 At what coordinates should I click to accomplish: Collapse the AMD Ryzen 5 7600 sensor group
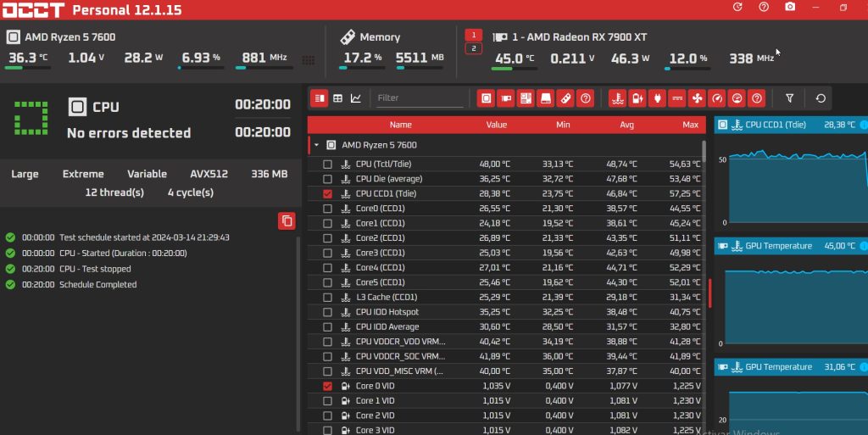(317, 145)
